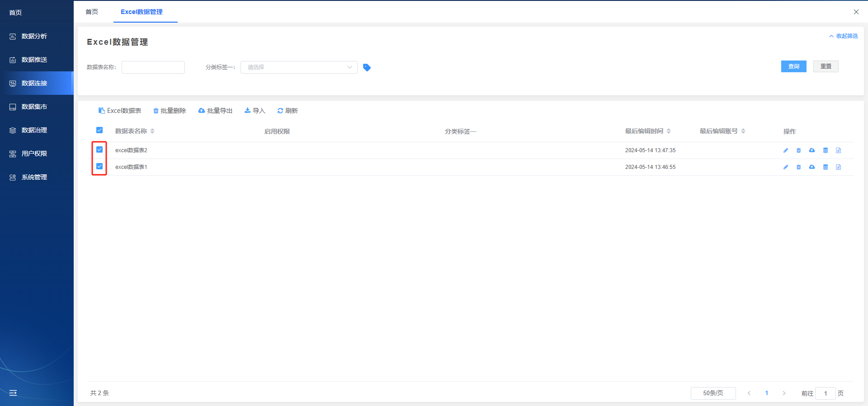Viewport: 868px width, 406px height.
Task: Click the 导入 import button
Action: 255,111
